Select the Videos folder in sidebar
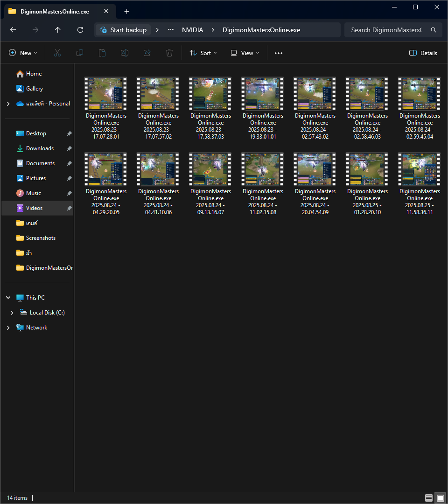Screen dimensions: 448x504 38,208
